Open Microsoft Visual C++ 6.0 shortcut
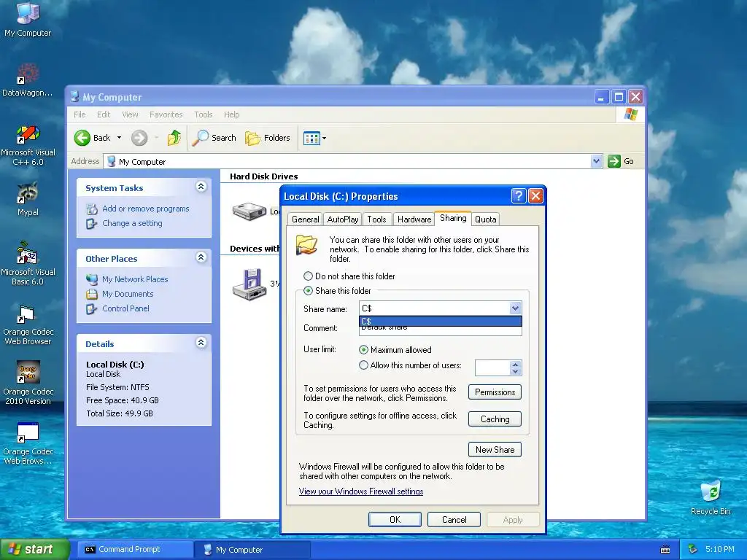The width and height of the screenshot is (747, 560). point(28,145)
